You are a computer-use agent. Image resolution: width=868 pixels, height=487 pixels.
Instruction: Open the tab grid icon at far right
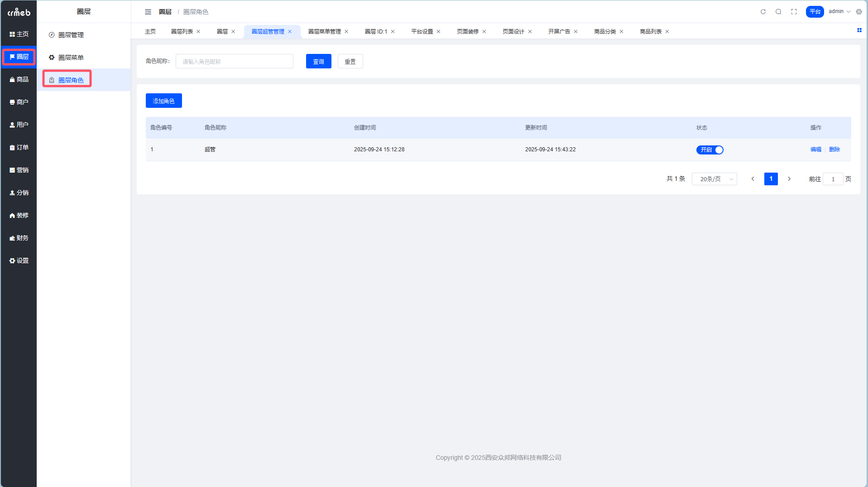coord(859,30)
